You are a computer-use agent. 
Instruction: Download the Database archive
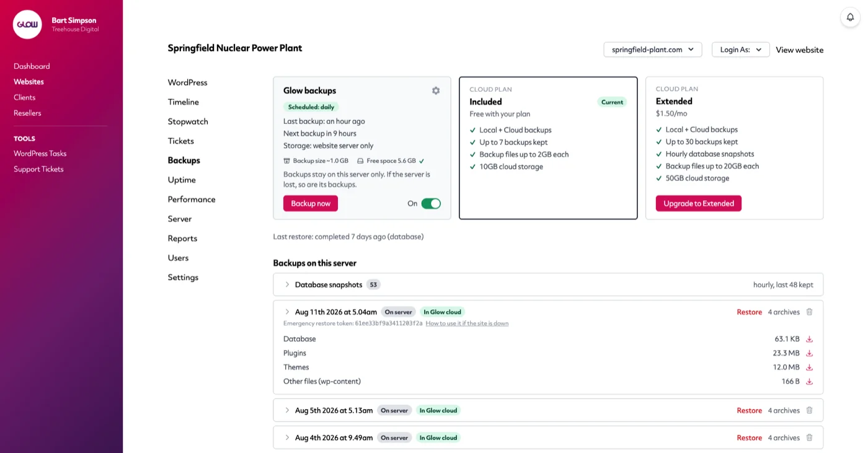tap(809, 339)
